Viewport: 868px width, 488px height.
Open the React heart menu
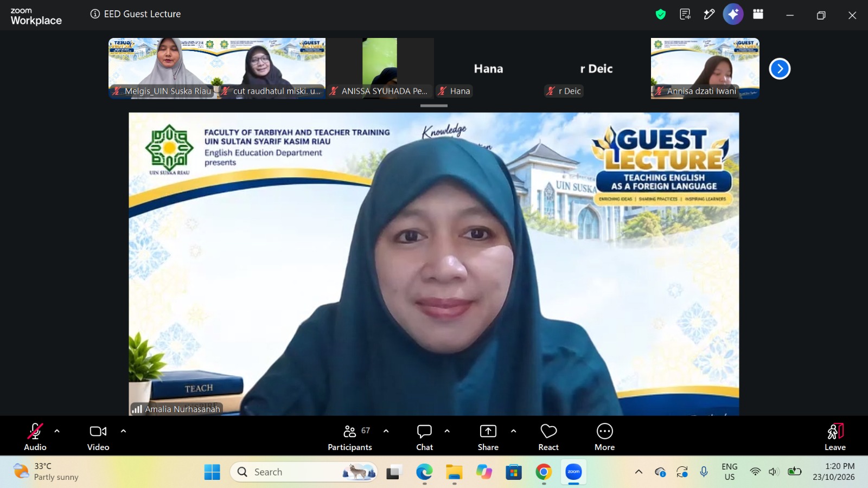click(548, 437)
